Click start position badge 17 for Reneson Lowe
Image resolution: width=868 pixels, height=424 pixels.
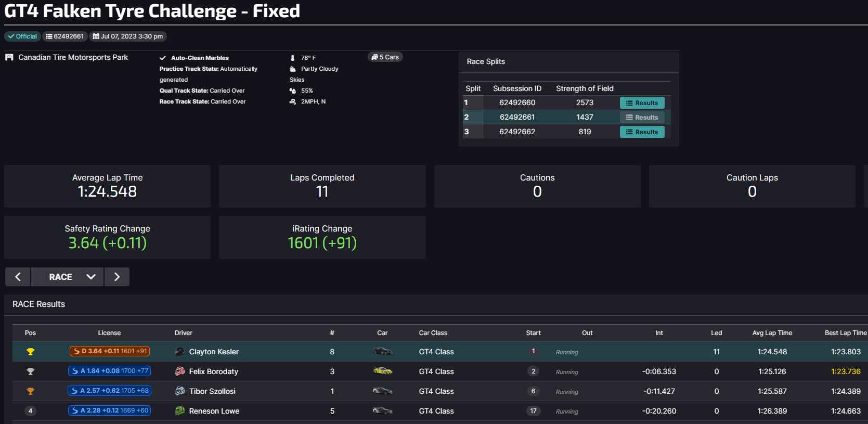pyautogui.click(x=533, y=411)
